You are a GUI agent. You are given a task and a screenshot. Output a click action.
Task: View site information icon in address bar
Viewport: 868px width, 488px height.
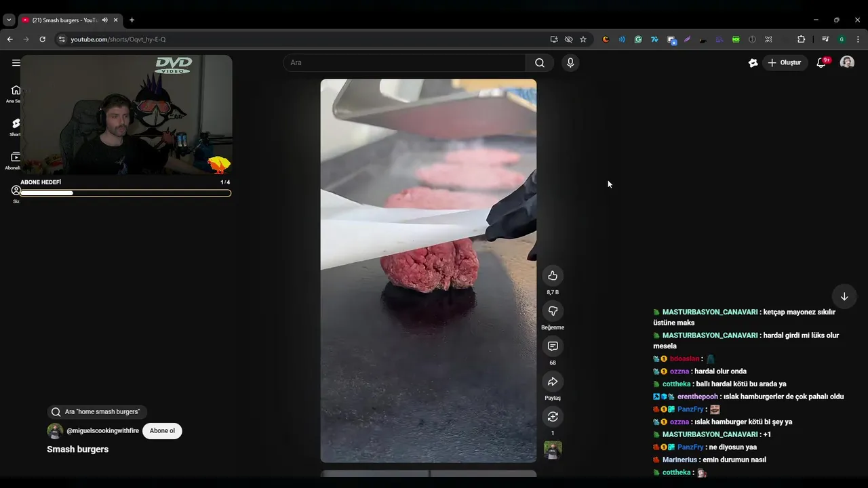(x=62, y=39)
